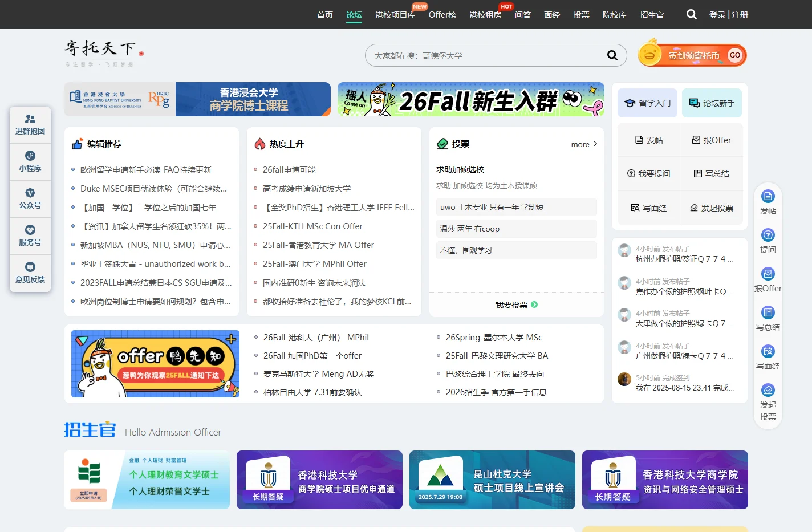Click the 论坛新手 button
Screen dimensions: 812x532
(x=712, y=103)
